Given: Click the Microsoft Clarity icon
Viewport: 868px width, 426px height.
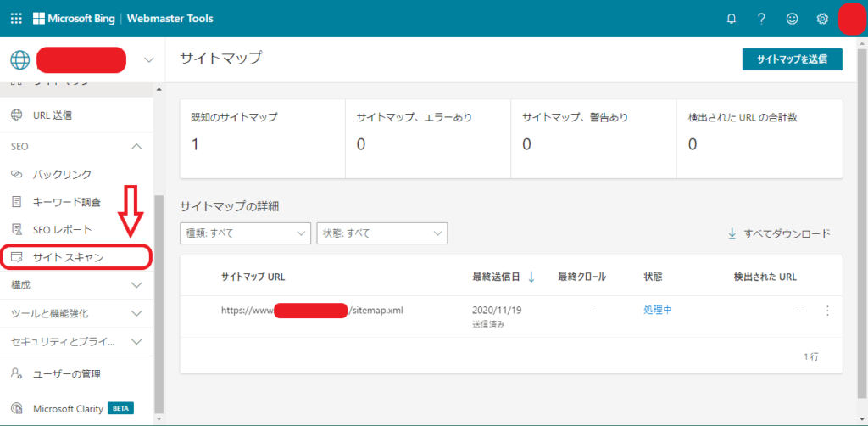Looking at the screenshot, I should click(17, 409).
